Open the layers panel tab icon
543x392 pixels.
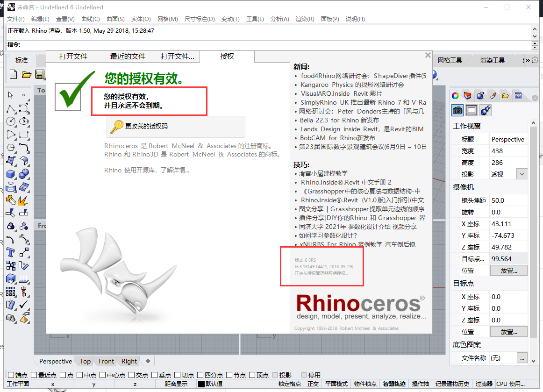(x=467, y=96)
